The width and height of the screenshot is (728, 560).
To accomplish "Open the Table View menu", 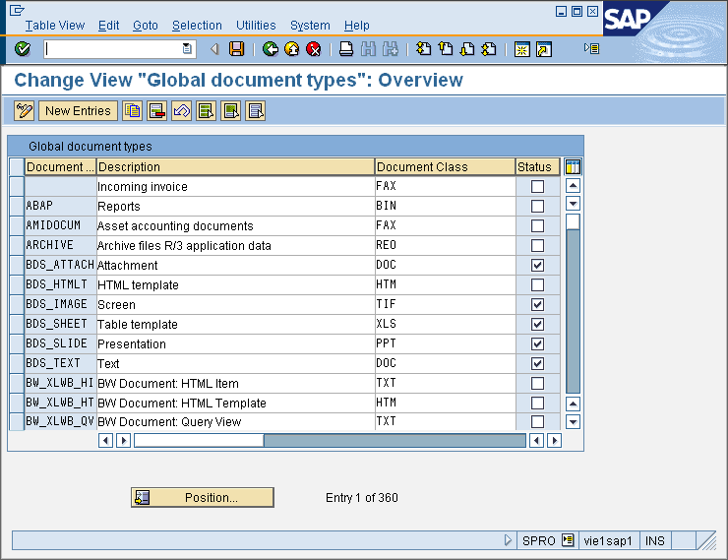I will (x=55, y=26).
